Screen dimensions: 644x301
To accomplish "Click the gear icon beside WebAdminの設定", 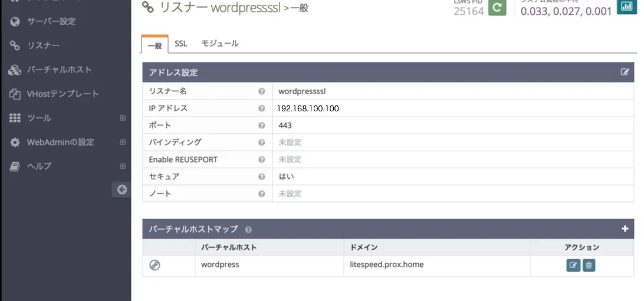I will (15, 143).
